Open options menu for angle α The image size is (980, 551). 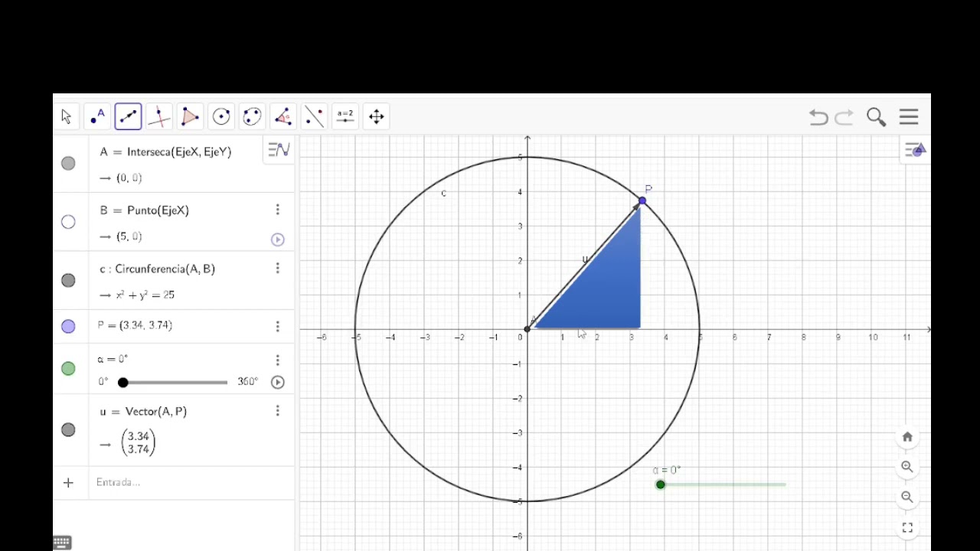click(278, 360)
